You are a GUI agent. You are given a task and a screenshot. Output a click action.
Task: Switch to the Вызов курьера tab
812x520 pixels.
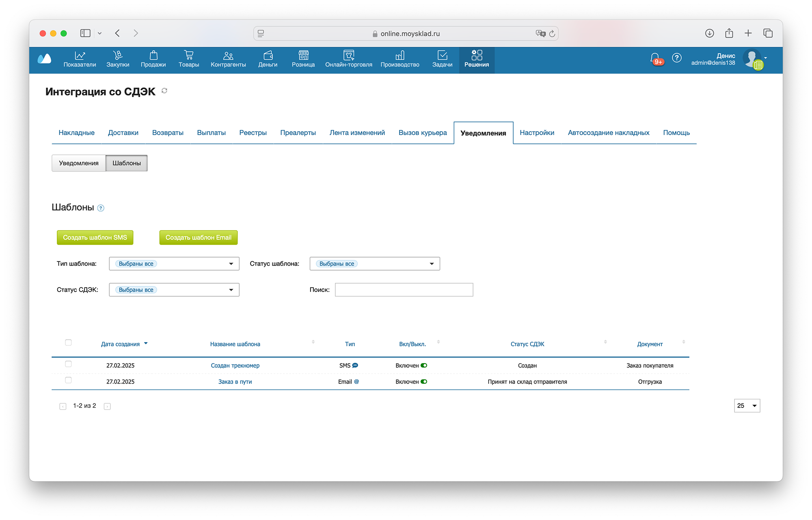[x=422, y=133]
